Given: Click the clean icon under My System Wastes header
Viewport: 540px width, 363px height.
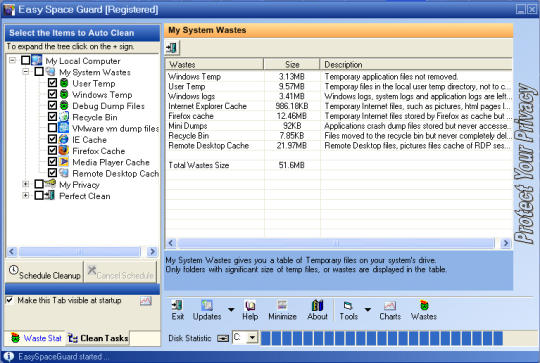Looking at the screenshot, I should 172,48.
